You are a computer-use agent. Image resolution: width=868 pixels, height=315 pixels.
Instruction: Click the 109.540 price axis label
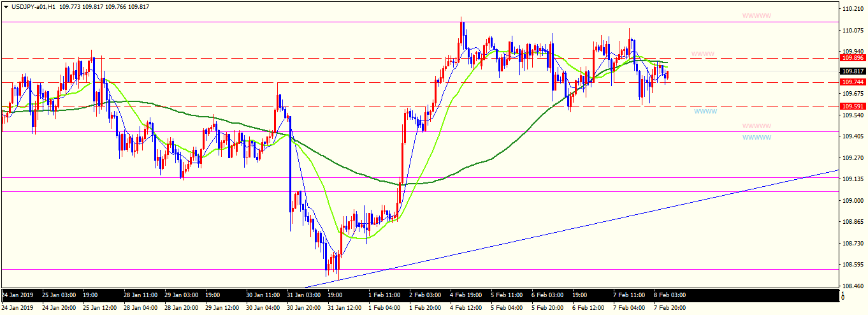[853, 115]
